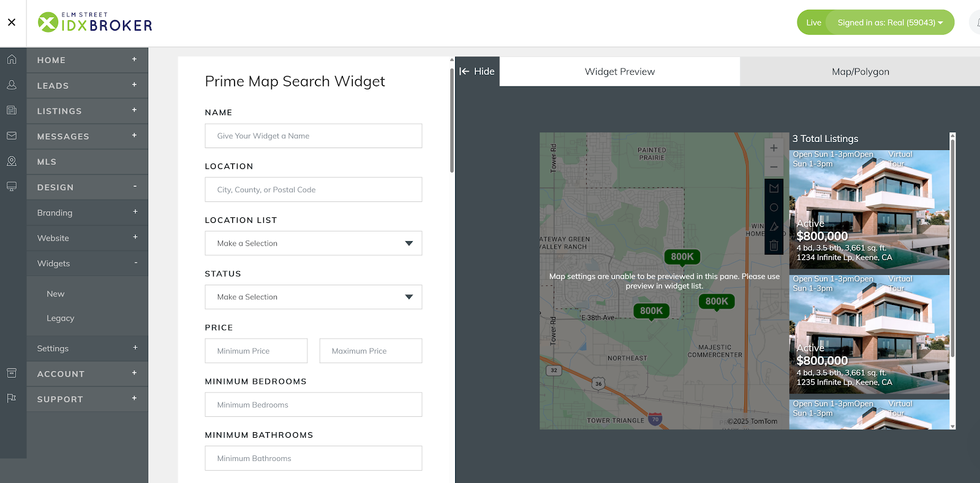Open the signed-in account dropdown

[890, 23]
